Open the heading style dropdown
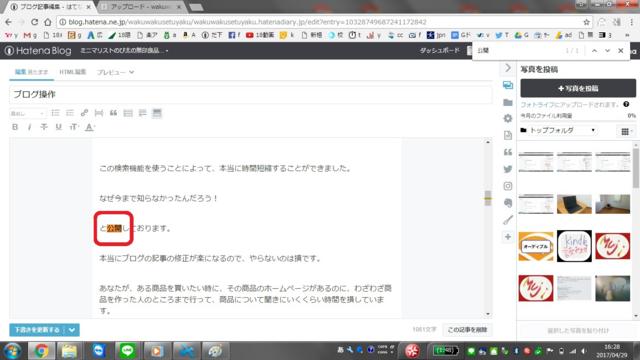The height and width of the screenshot is (360, 640). click(x=27, y=113)
